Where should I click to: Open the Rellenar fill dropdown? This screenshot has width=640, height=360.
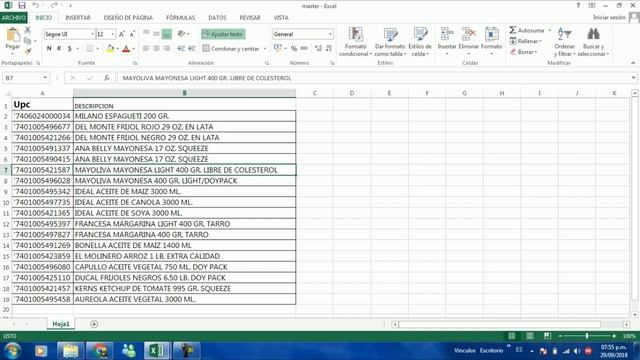click(x=526, y=41)
